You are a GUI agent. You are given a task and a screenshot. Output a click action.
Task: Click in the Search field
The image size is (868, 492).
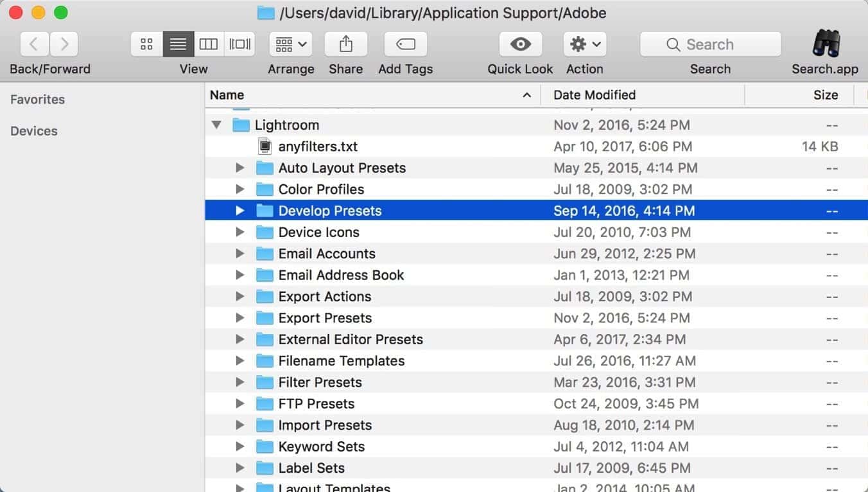710,44
